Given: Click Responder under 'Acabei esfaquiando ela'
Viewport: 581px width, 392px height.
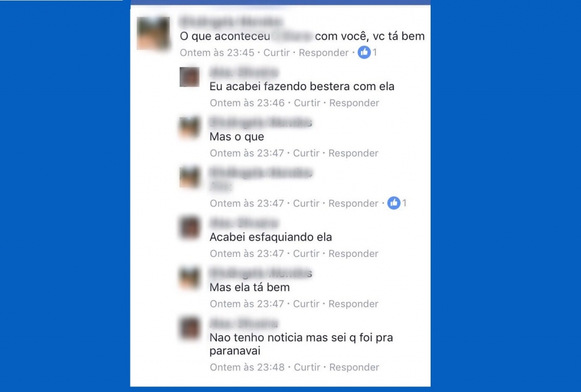Looking at the screenshot, I should coord(353,254).
